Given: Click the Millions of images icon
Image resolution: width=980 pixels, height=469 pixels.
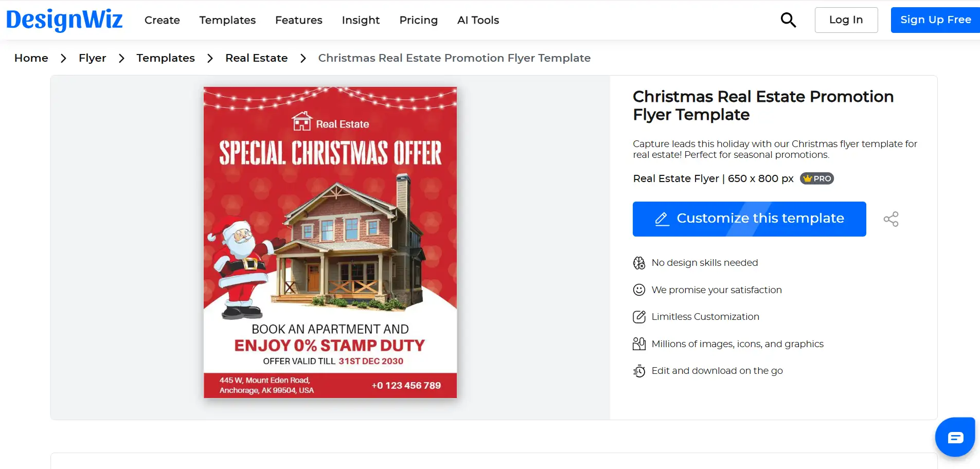Looking at the screenshot, I should pyautogui.click(x=639, y=344).
